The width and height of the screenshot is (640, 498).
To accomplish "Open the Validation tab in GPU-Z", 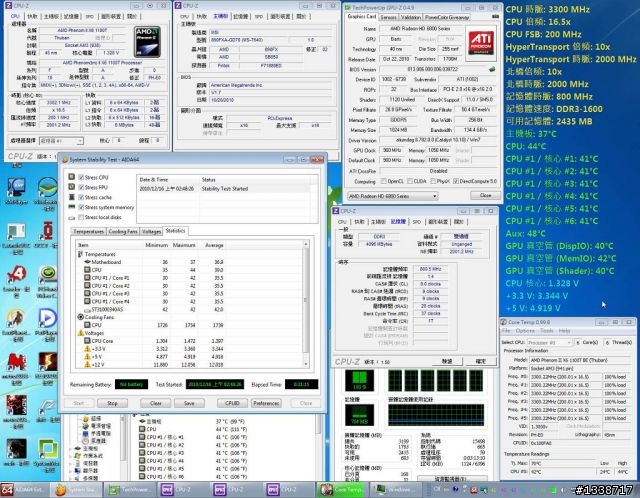I will (x=411, y=17).
